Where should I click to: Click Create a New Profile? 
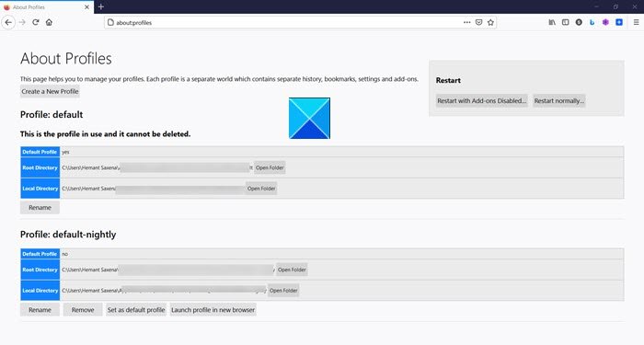(50, 91)
